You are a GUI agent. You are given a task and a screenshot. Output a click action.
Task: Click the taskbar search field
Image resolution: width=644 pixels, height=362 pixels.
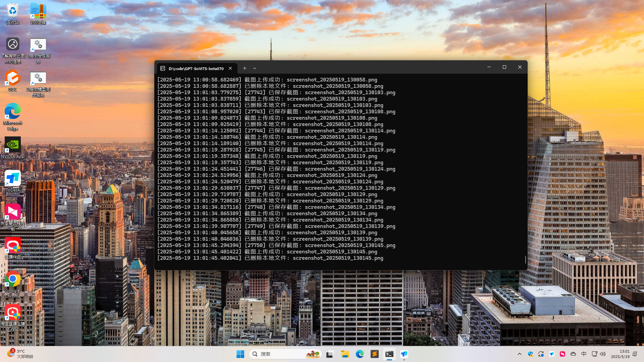(285, 354)
